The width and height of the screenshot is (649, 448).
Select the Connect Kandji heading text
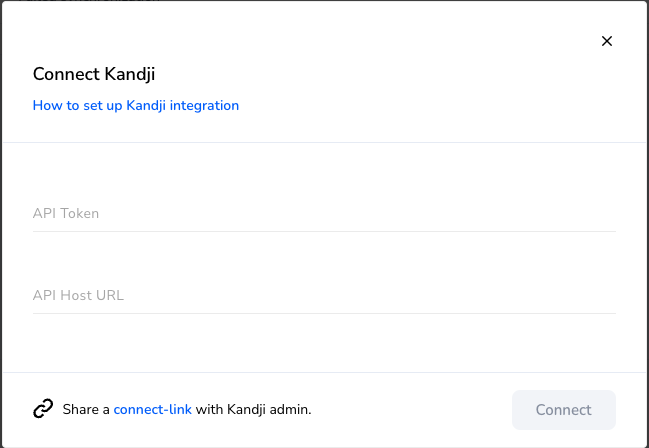click(94, 74)
